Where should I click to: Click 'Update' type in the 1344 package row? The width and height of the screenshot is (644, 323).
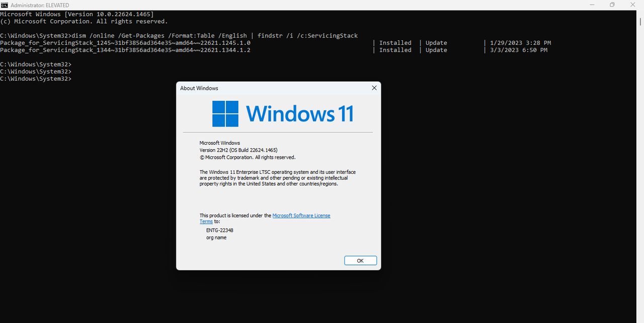pyautogui.click(x=436, y=50)
